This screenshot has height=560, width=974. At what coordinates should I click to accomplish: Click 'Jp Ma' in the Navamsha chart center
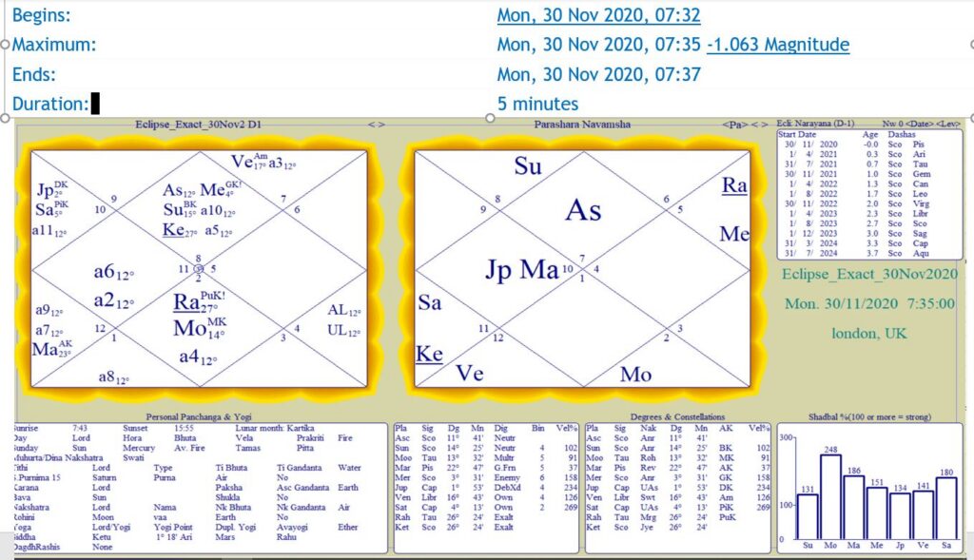(x=522, y=269)
